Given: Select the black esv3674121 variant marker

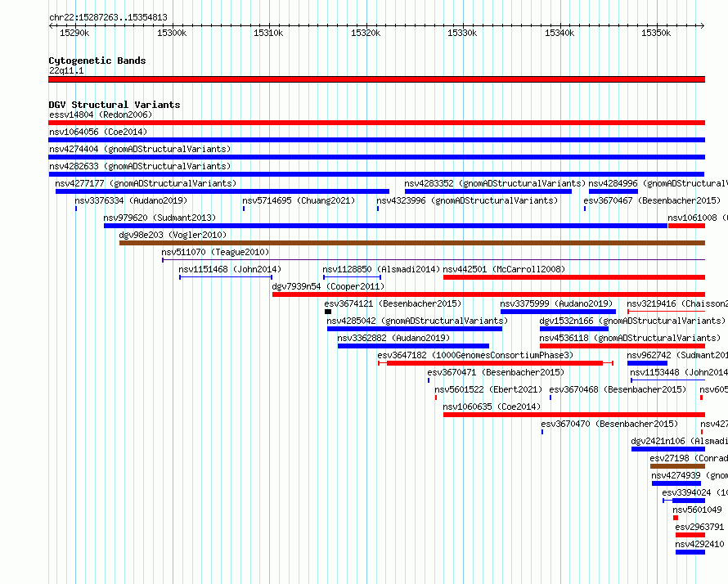Looking at the screenshot, I should click(328, 312).
